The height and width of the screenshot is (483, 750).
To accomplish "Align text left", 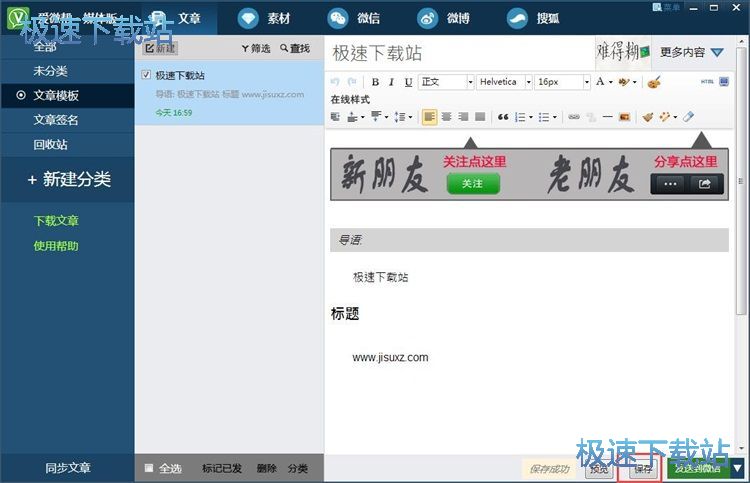I will coord(430,117).
